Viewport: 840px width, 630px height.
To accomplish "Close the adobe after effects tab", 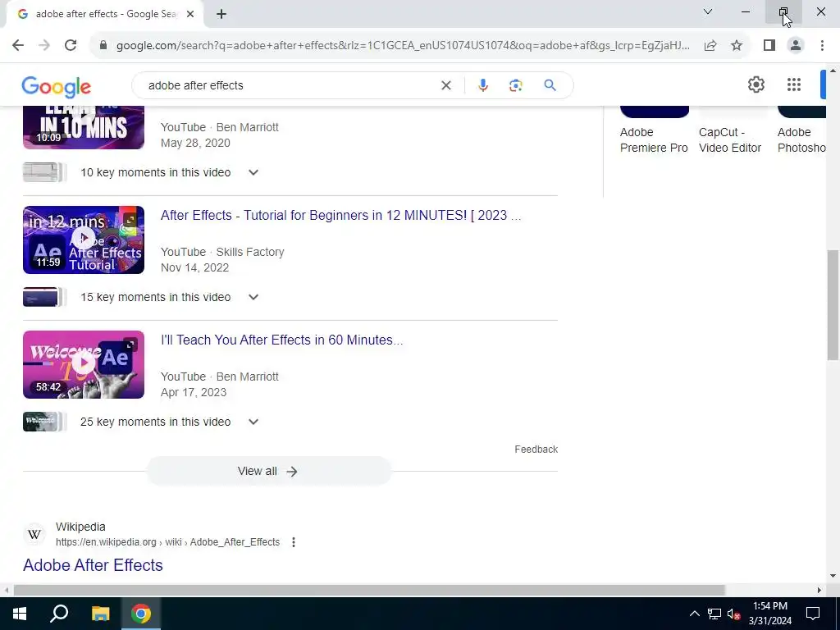I will pos(190,15).
